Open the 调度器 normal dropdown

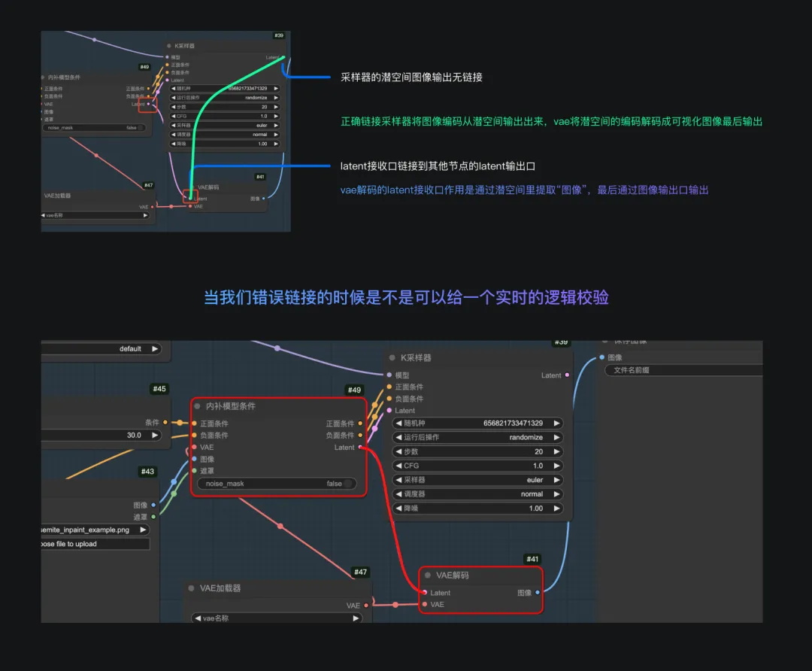point(477,493)
